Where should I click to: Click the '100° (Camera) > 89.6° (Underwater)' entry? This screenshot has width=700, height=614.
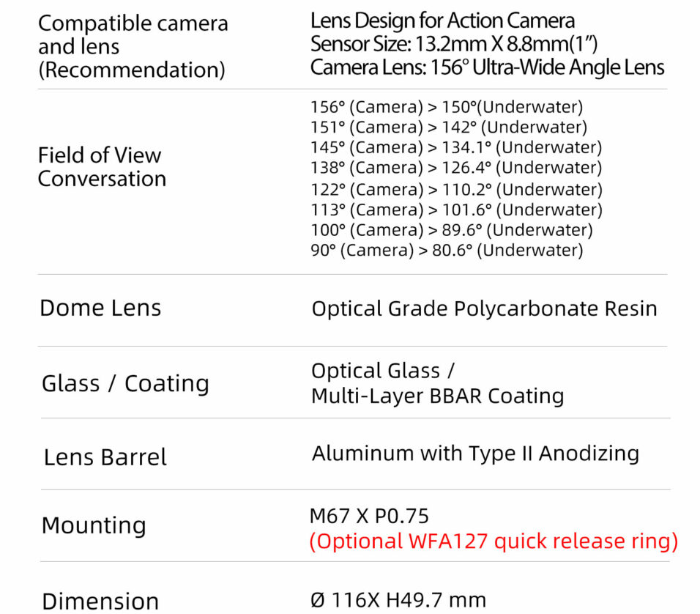pos(451,230)
